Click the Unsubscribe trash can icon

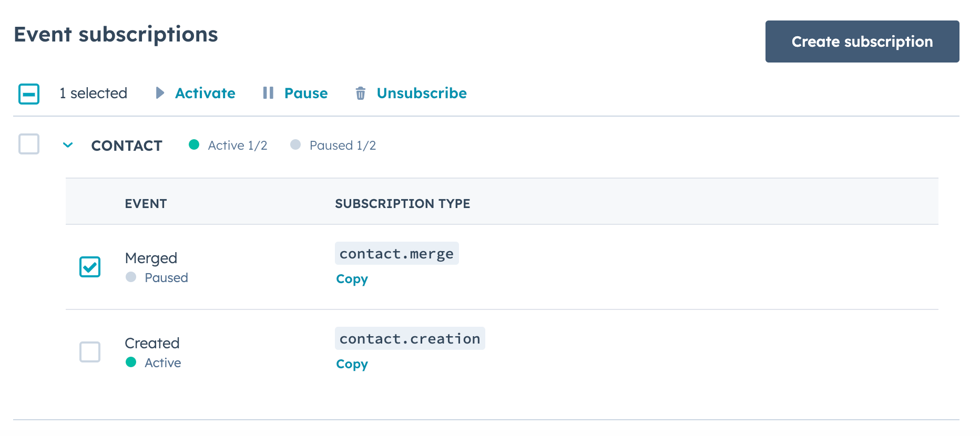tap(361, 94)
